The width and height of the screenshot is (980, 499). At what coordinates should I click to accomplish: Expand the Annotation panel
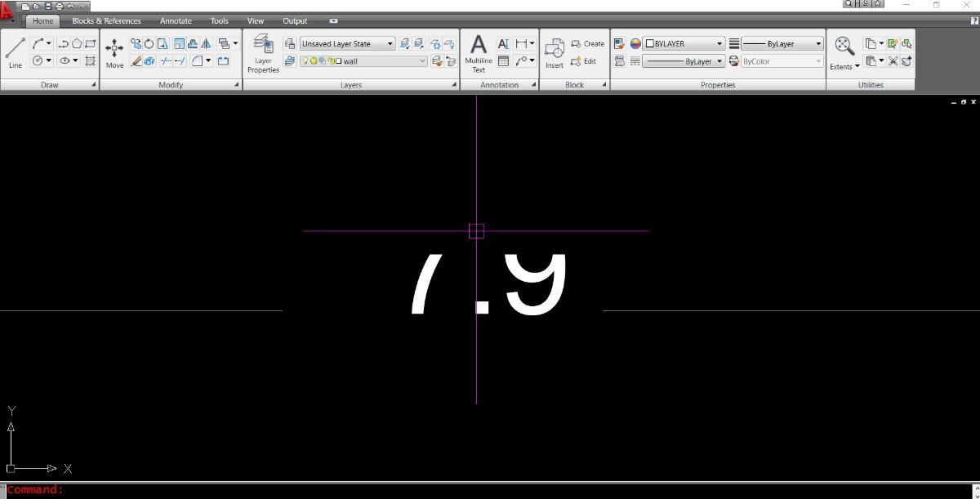coord(533,85)
